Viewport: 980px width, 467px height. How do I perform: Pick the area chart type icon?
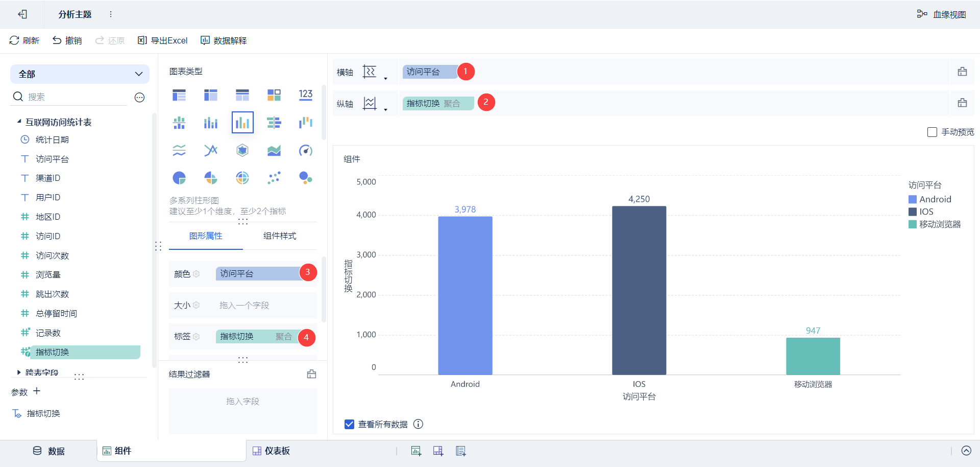click(x=274, y=150)
